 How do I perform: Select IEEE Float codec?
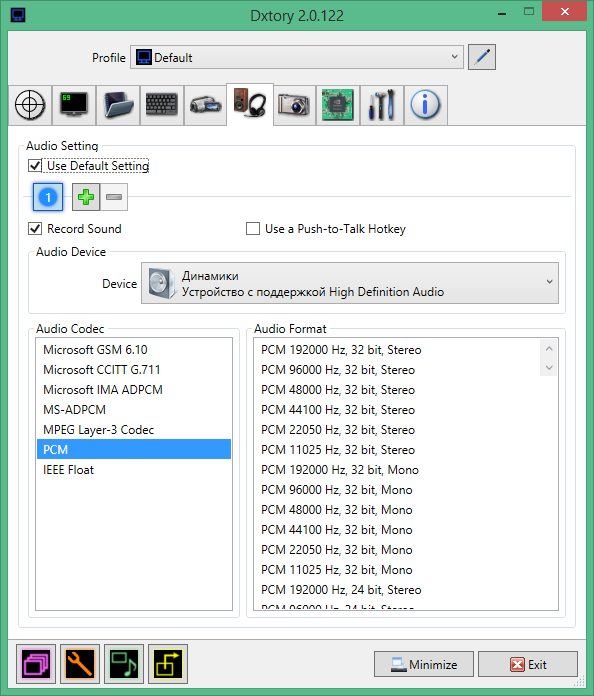point(134,470)
